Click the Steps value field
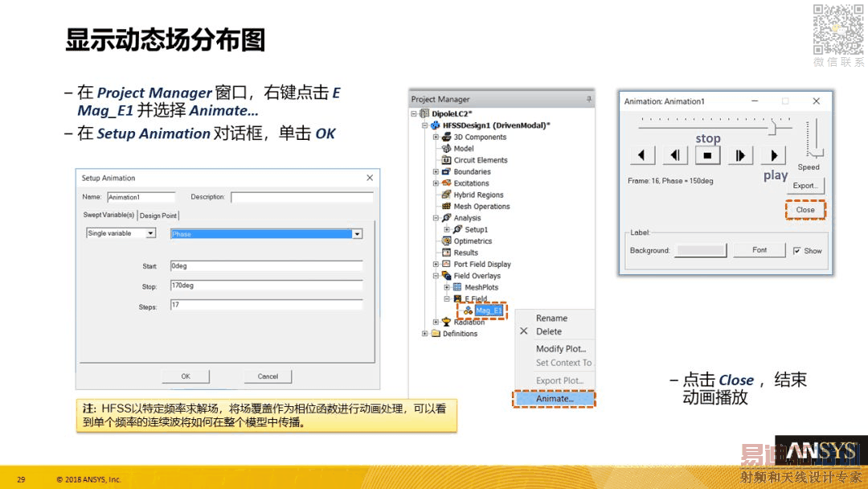The width and height of the screenshot is (868, 489). [266, 305]
